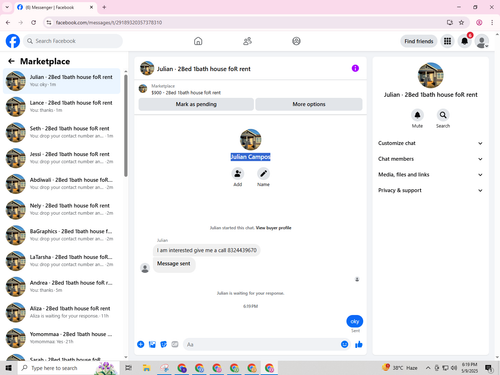Expand the Chat members section

[430, 159]
